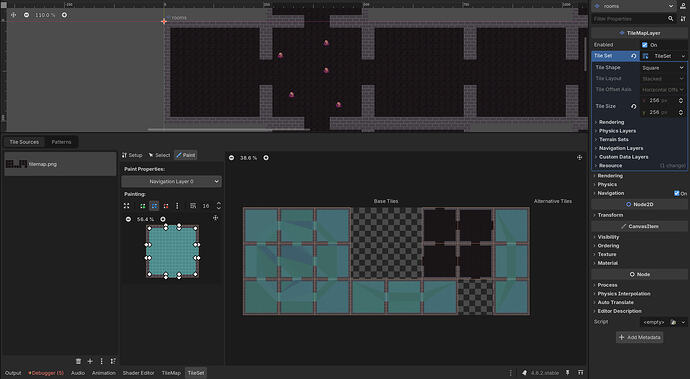Screen dimensions: 690x379
Task: Center the tile atlas view
Action: 580,158
